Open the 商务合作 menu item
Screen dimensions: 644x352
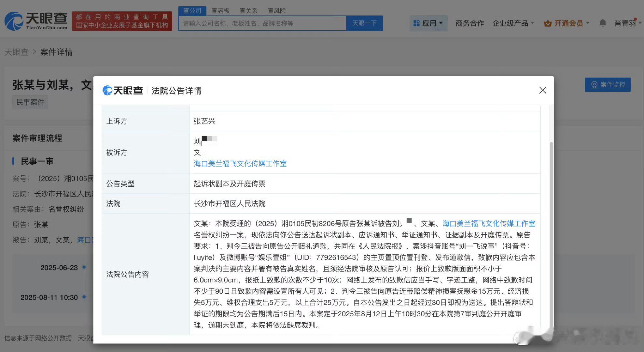[469, 23]
